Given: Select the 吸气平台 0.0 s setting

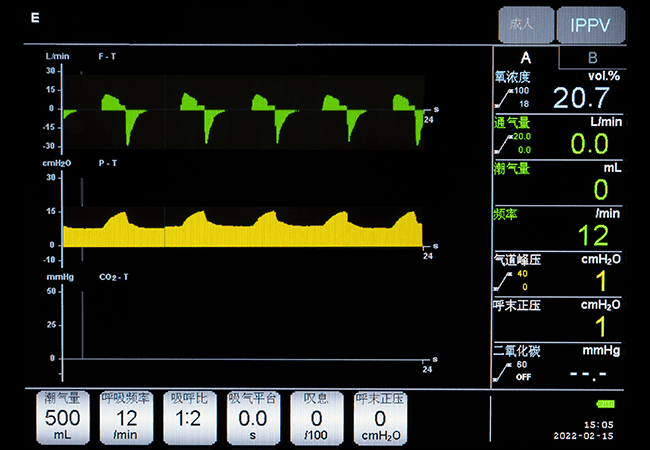Looking at the screenshot, I should pyautogui.click(x=253, y=417).
